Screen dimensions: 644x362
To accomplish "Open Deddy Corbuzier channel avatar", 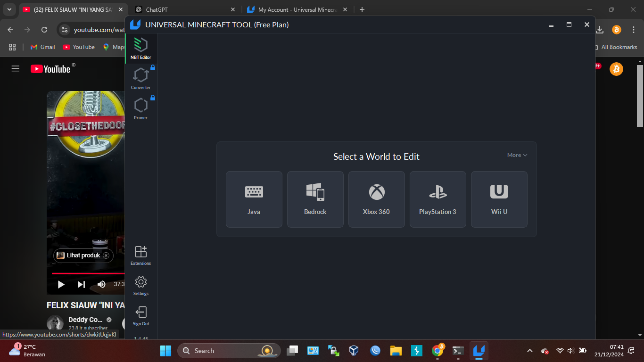I will 55,323.
